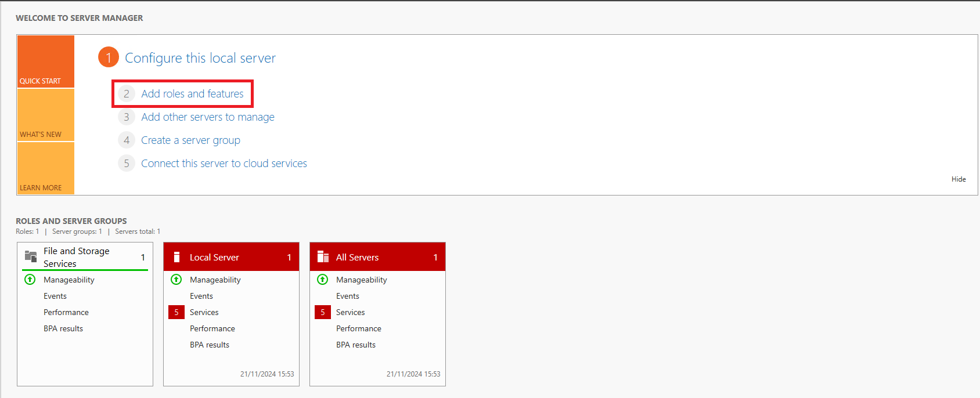
Task: Click the green Manageability icon in Local Server
Action: (x=176, y=280)
